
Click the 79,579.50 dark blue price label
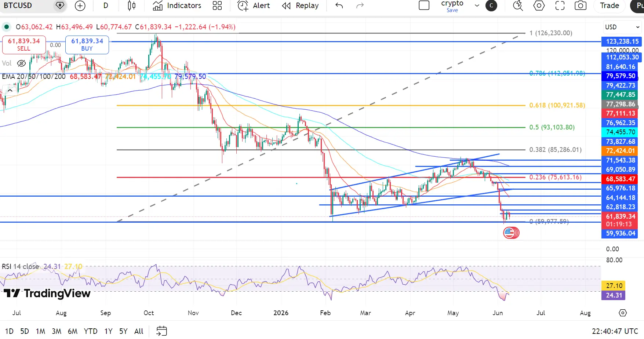tap(620, 76)
